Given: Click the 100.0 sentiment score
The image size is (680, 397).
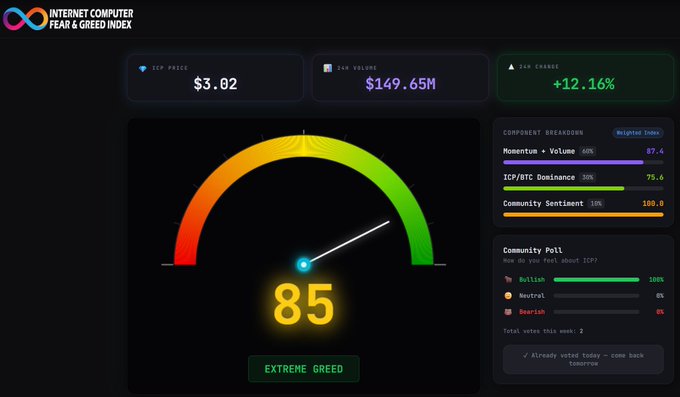Looking at the screenshot, I should 653,203.
